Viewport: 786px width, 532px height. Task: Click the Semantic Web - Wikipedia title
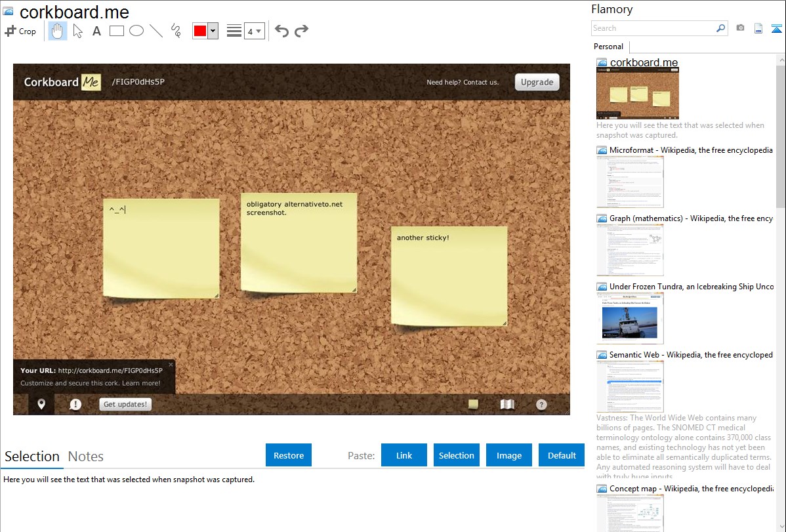pyautogui.click(x=691, y=354)
